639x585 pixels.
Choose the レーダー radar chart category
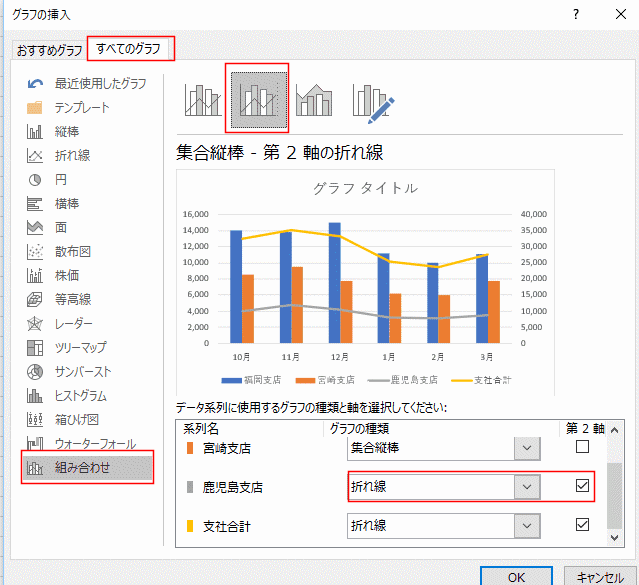73,324
